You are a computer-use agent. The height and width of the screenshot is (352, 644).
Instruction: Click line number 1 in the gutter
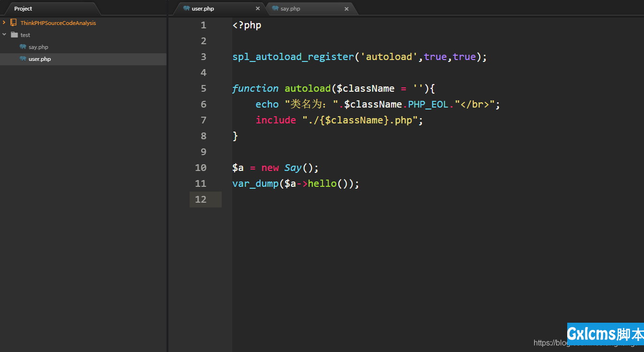[203, 25]
